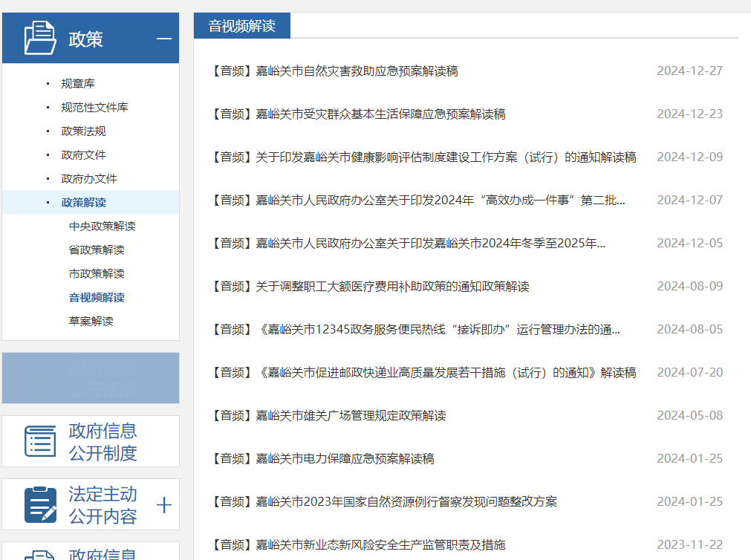Viewport: 751px width, 560px height.
Task: Toggle the 政策解读 submenu
Action: coord(83,203)
